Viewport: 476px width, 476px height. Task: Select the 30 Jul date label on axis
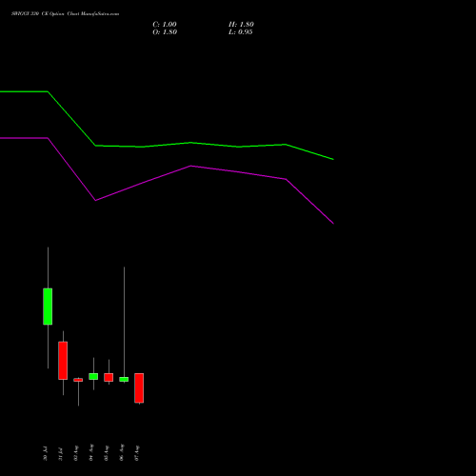click(x=46, y=453)
